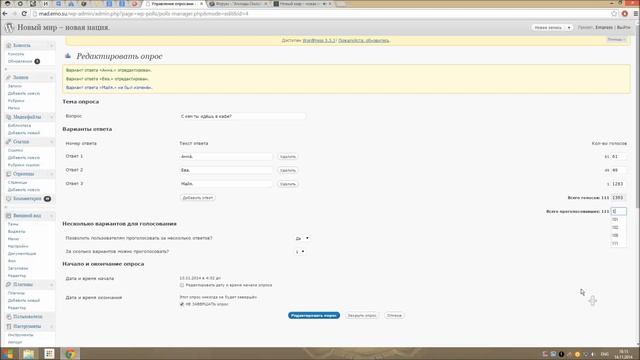Image resolution: width=640 pixels, height=360 pixels.
Task: Open the Внешний вид sidebar menu
Action: click(x=27, y=216)
